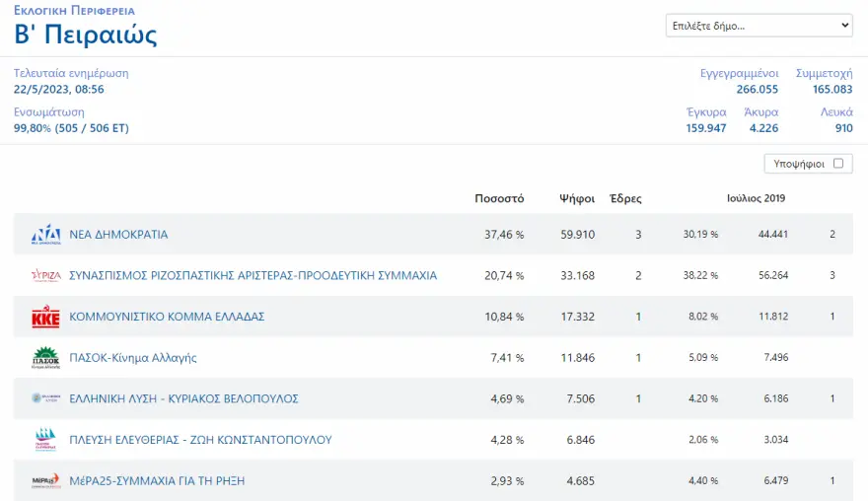Open ΠΛΕΥΣΗ ΕΛΕΥΘΕΡΙΑΣ - ΖΩΗ ΚΩΝΣΤΑΝΤΟΠΟΥΛΟΥ link

tap(200, 440)
